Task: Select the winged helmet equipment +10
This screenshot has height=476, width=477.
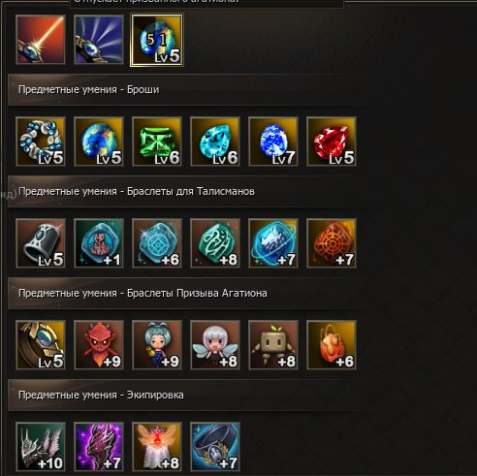Action: (x=40, y=447)
